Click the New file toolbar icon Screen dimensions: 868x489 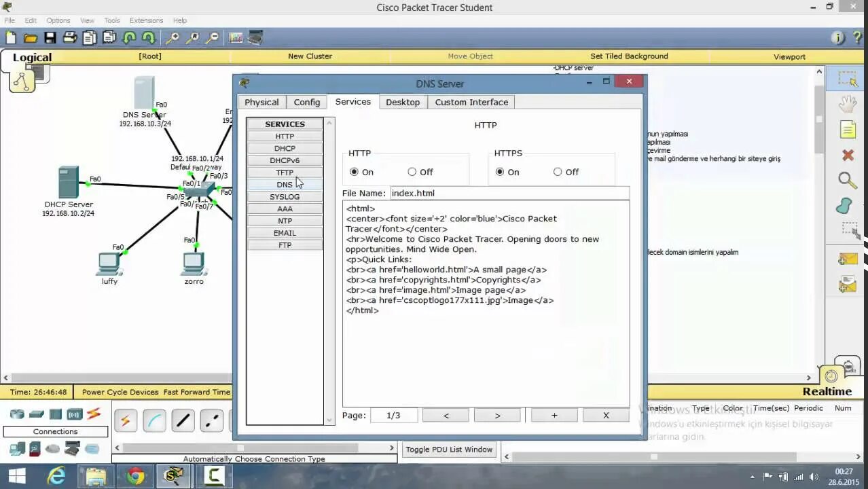point(10,38)
